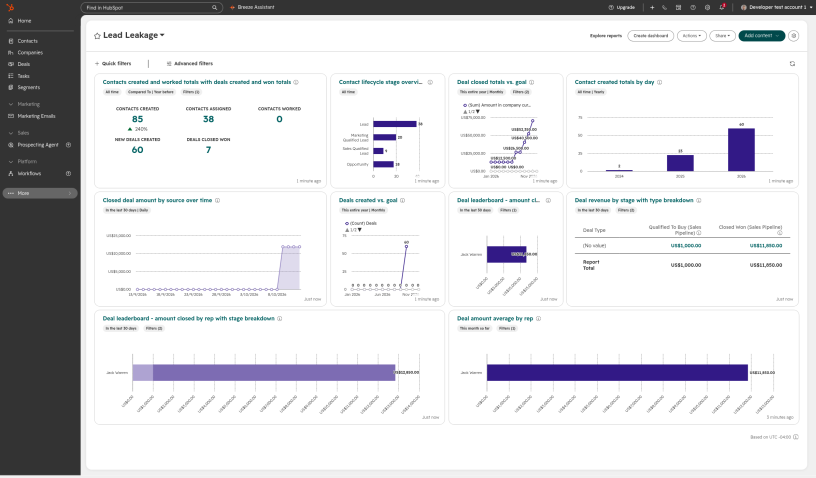Click legend pager arrow in Deals created vs. goal
This screenshot has height=478, width=816.
point(360,230)
